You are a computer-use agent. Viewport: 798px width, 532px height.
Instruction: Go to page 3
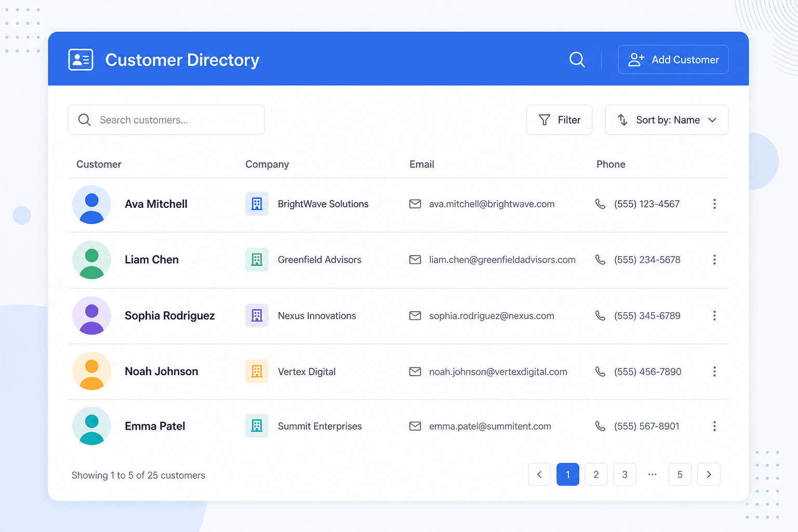point(624,474)
